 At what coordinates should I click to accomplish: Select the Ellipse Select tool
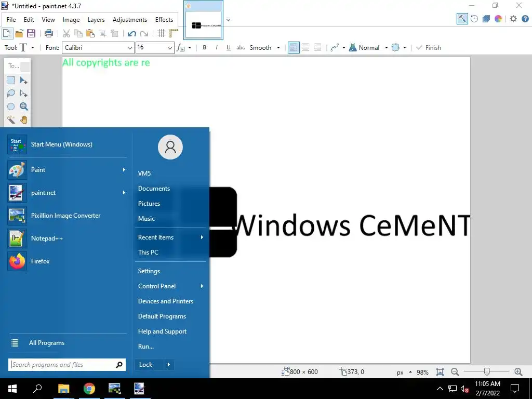coord(11,107)
